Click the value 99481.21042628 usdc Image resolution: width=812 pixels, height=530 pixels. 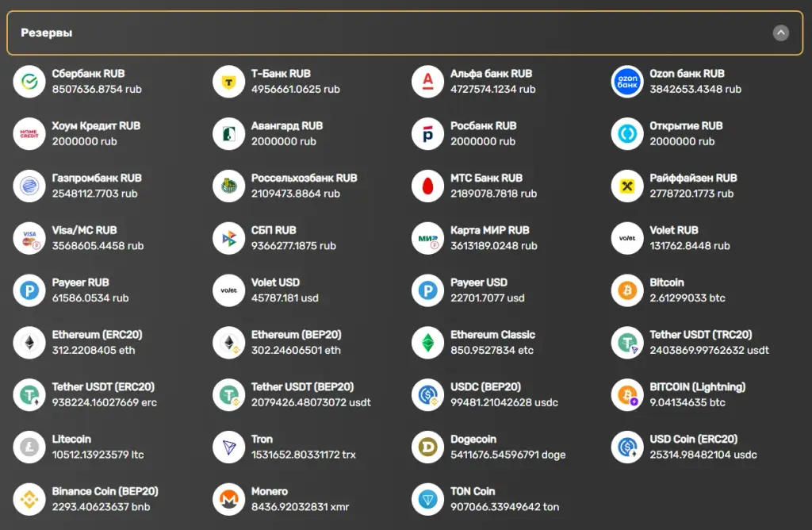click(x=504, y=402)
